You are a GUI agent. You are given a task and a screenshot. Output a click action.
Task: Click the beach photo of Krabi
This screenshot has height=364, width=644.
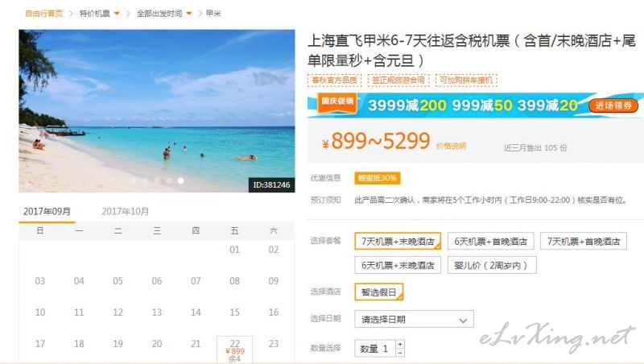coord(156,111)
